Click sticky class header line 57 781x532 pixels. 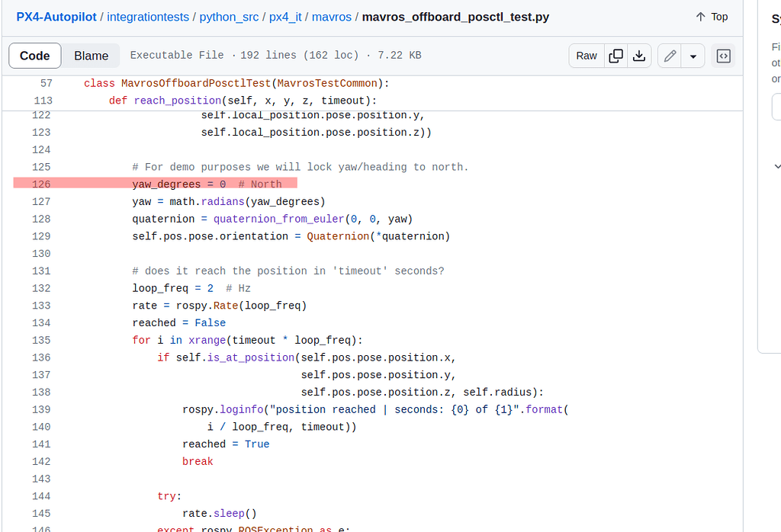point(236,83)
